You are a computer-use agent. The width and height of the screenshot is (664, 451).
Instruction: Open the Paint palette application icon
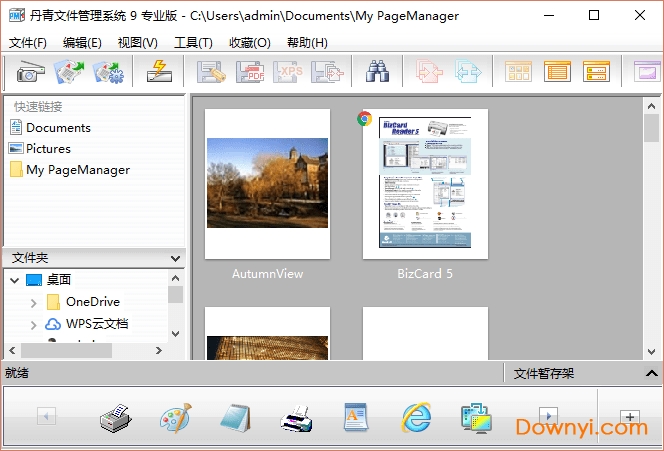(x=176, y=417)
